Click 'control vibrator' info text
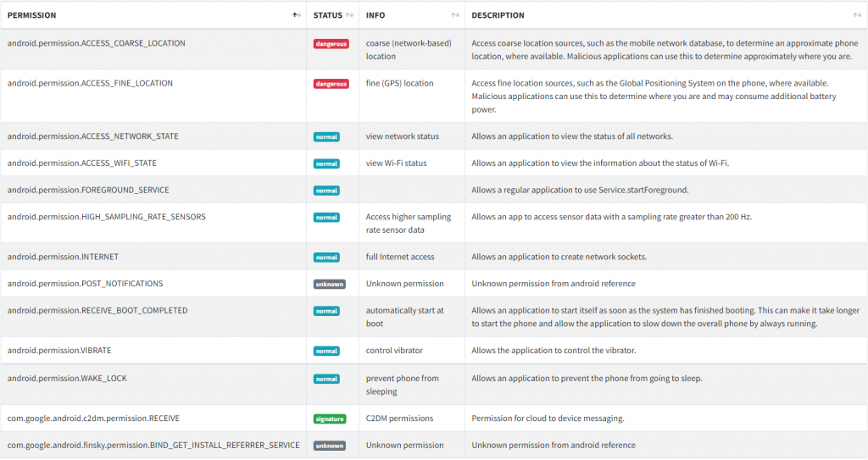The width and height of the screenshot is (868, 460). coord(394,351)
